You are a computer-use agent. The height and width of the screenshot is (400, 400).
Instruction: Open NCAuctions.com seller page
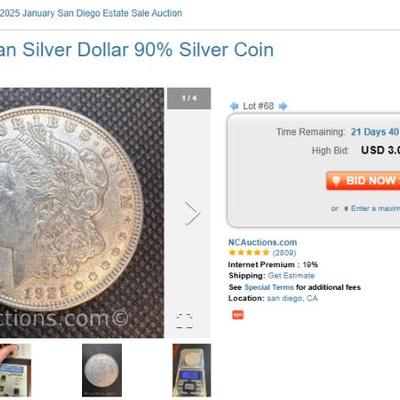tap(262, 242)
